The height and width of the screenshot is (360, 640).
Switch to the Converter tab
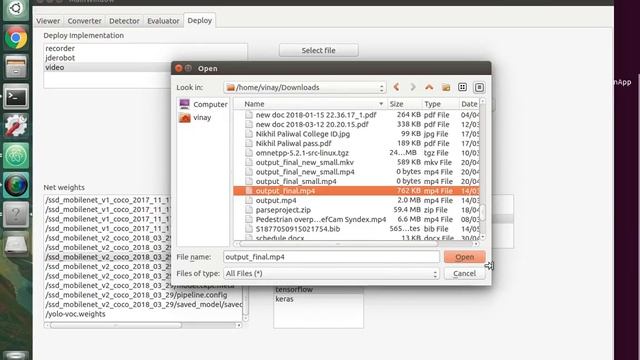tap(84, 21)
